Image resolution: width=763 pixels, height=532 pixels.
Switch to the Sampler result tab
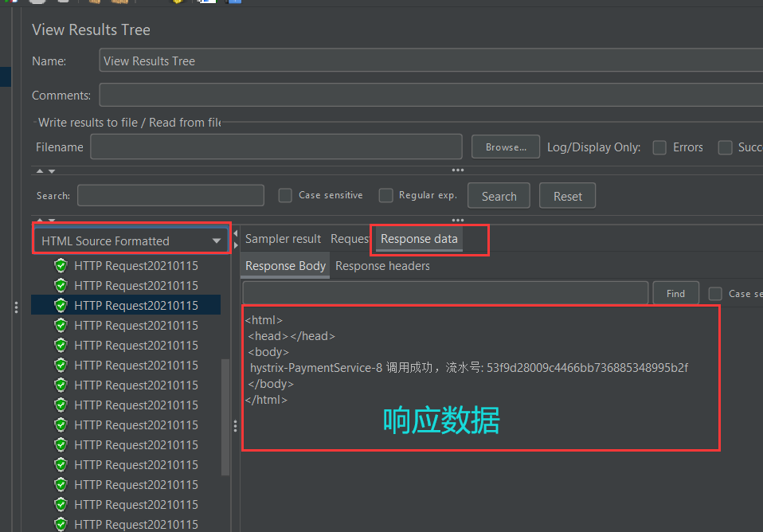pyautogui.click(x=283, y=239)
